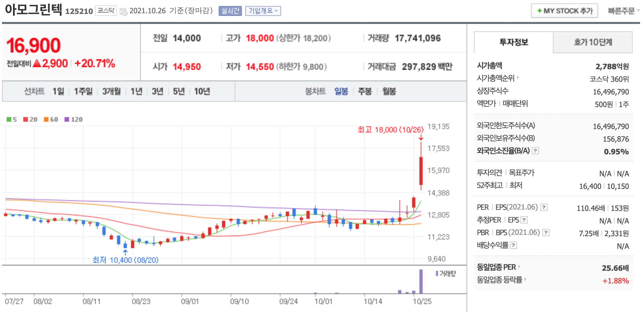Click the help icon next to BPS (2021.06)

546,233
